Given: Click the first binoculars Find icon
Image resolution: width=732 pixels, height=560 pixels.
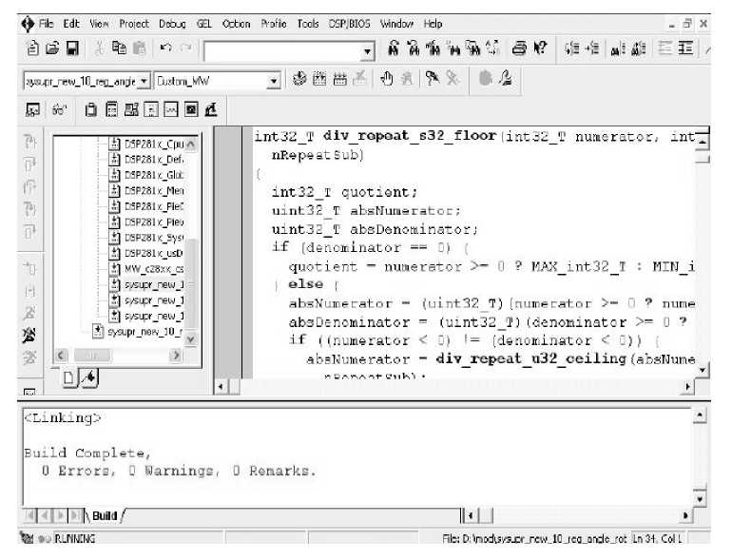Looking at the screenshot, I should pyautogui.click(x=394, y=48).
